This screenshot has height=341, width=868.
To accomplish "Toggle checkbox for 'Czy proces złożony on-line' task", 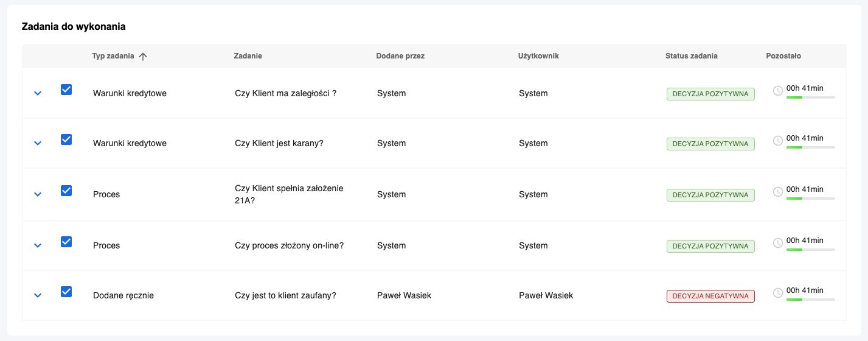I will click(66, 242).
